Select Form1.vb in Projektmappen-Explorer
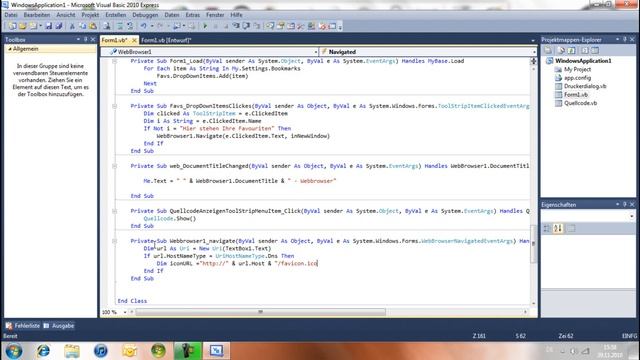 pos(576,95)
